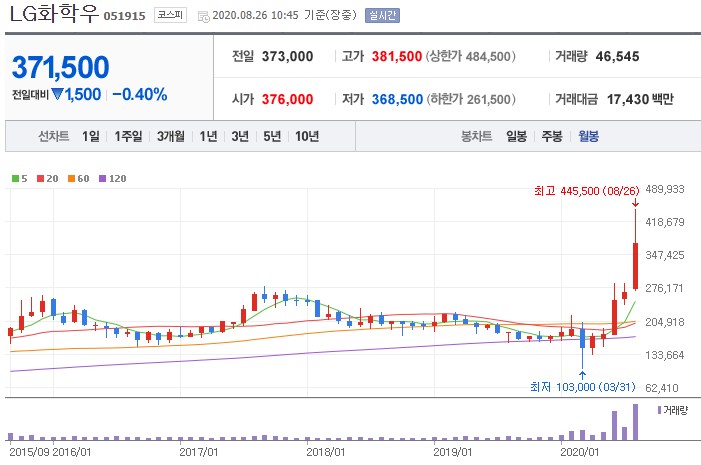Click the orange 60-period moving average swatch
This screenshot has width=701, height=465.
(x=72, y=179)
